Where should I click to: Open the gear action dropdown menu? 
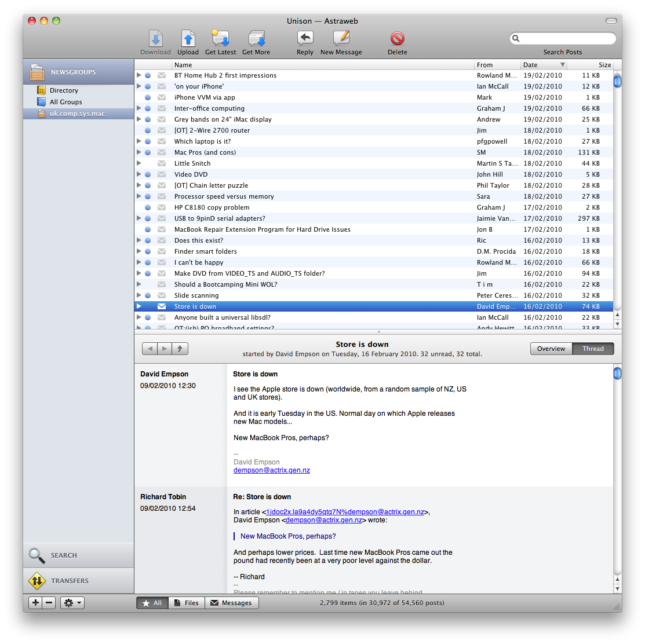click(x=72, y=603)
